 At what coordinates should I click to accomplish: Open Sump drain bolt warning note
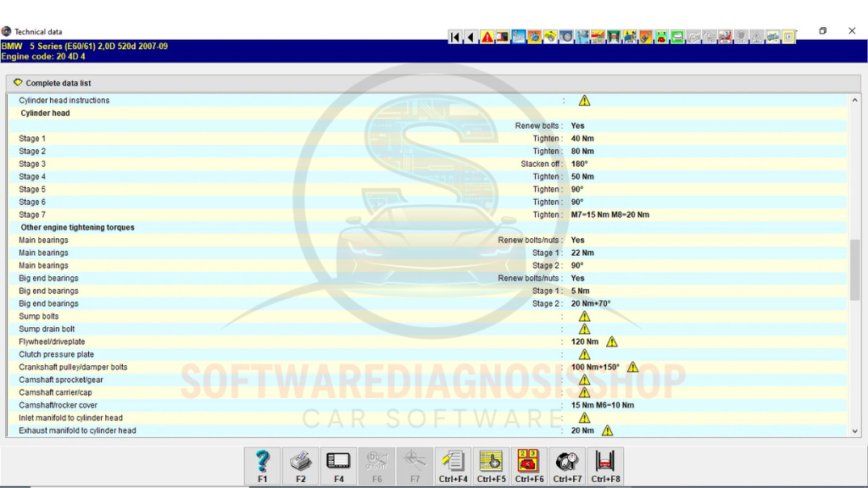pos(584,330)
